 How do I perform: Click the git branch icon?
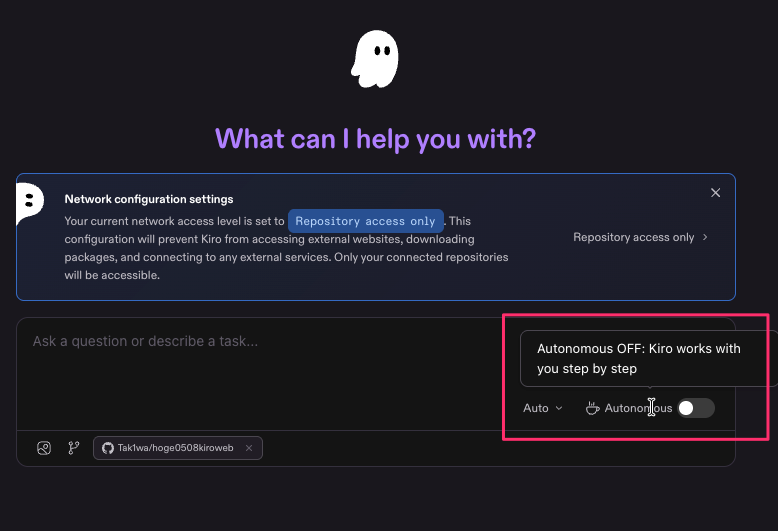73,448
